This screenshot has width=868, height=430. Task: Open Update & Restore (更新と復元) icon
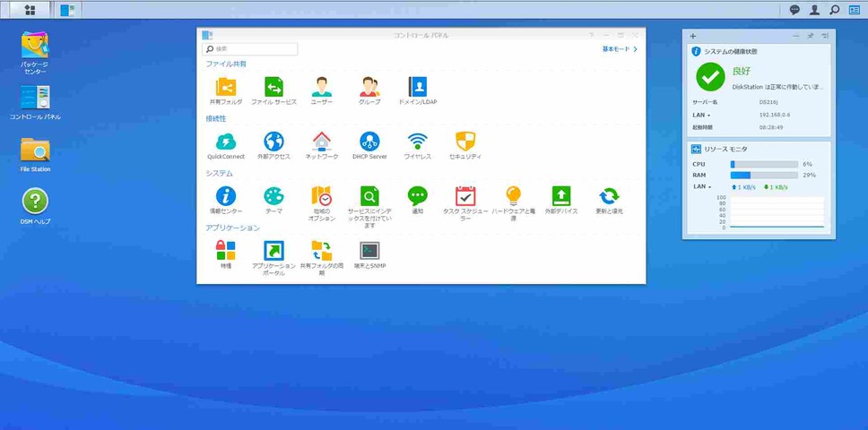[x=609, y=195]
